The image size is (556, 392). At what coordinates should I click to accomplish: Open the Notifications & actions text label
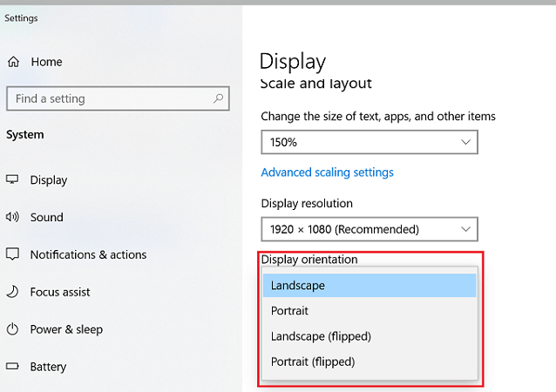(88, 255)
